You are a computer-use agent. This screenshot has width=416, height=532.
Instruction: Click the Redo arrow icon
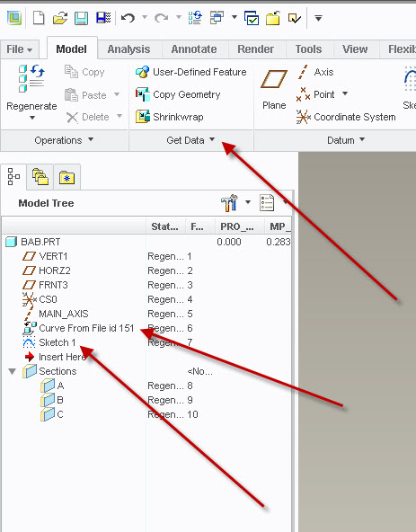point(161,17)
